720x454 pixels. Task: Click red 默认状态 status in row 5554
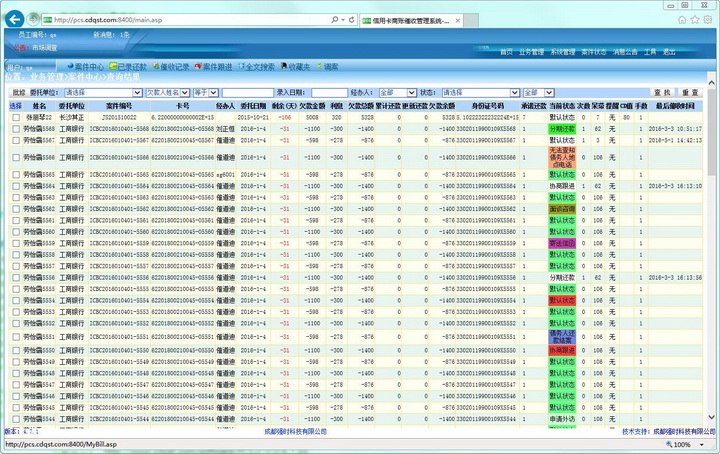562,301
